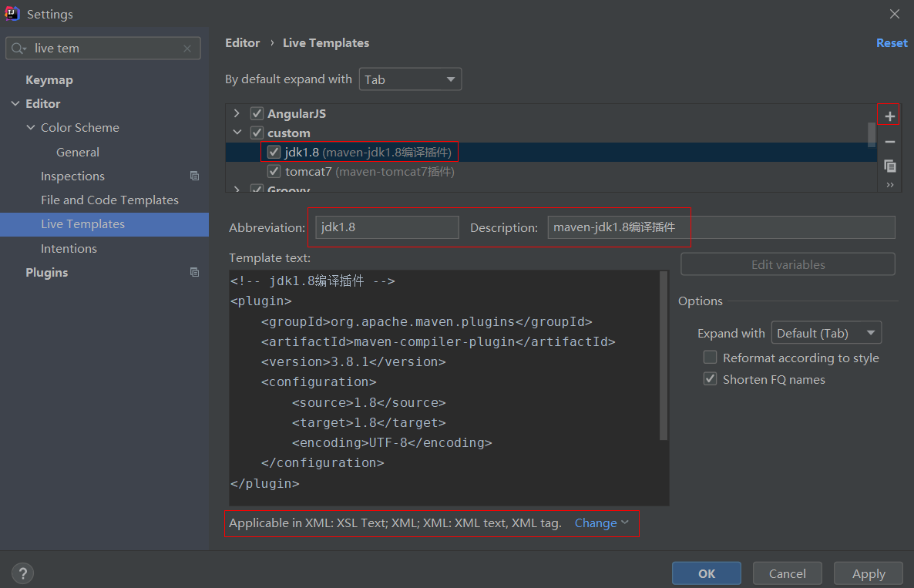Click the source 1.8 line in template
The height and width of the screenshot is (588, 914).
click(369, 403)
